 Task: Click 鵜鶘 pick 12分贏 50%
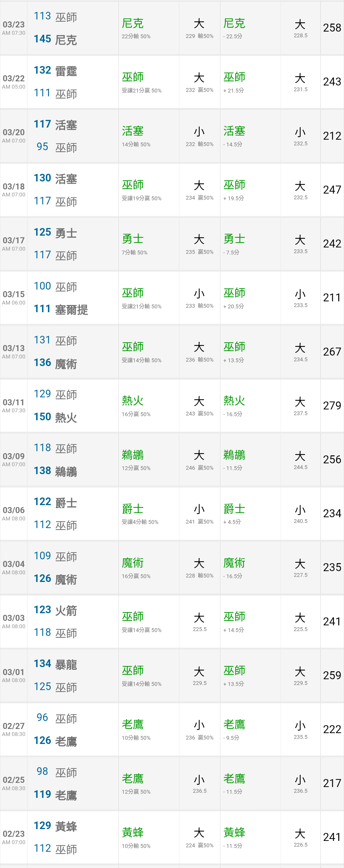coord(149,459)
